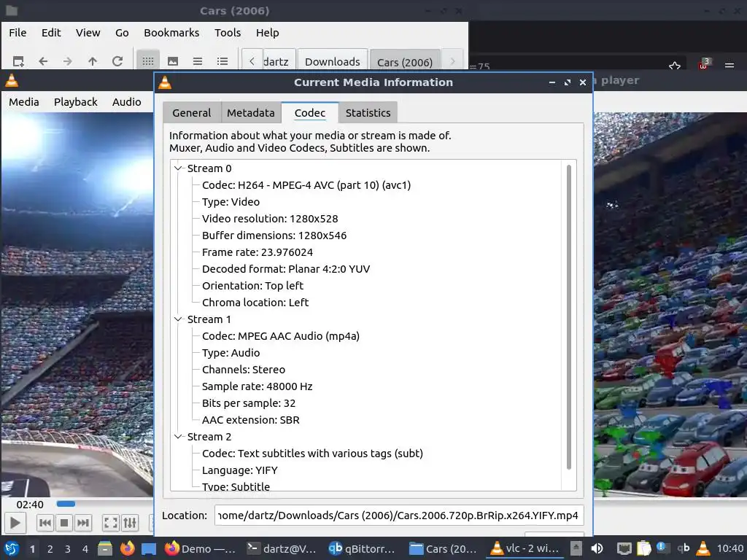
Task: Open VLC Media menu
Action: 24,102
